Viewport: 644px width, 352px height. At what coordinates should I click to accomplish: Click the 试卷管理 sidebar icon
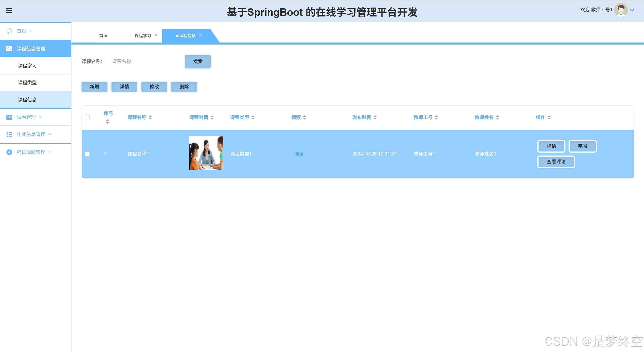(x=9, y=117)
